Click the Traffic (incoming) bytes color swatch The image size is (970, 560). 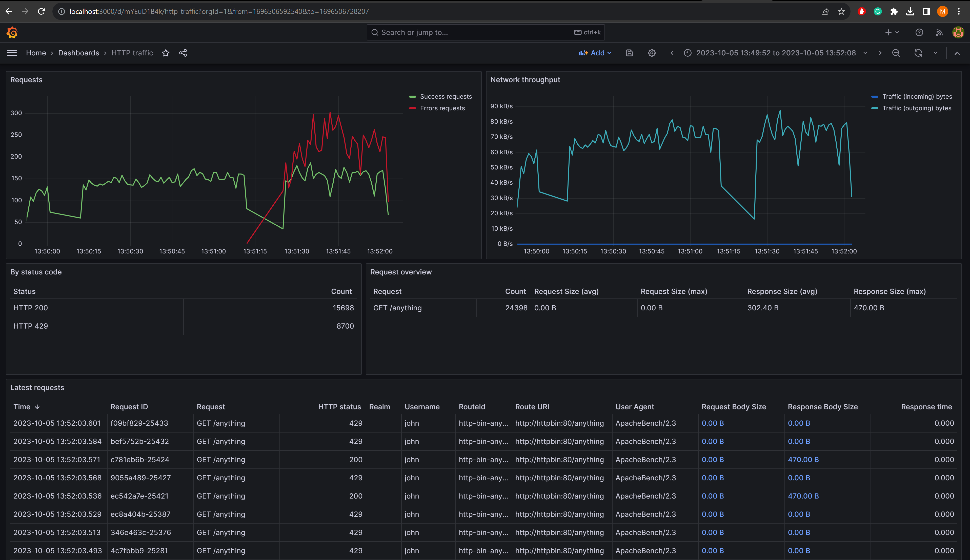(x=875, y=97)
